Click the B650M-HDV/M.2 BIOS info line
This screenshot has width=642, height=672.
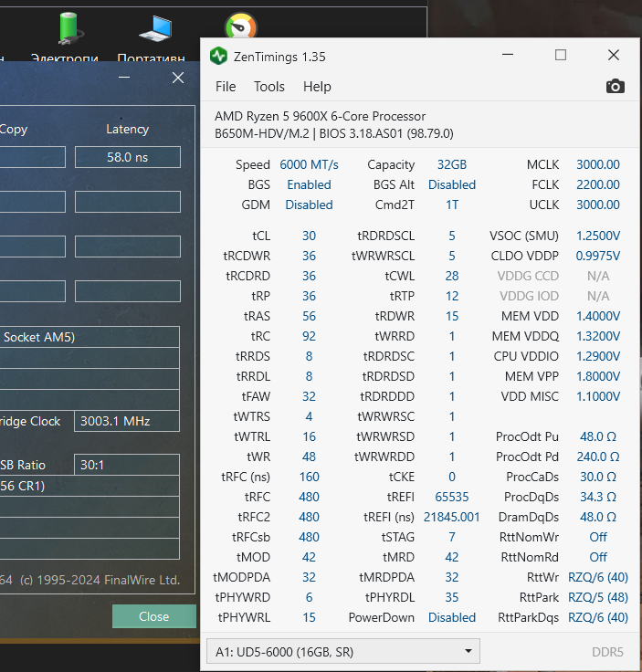click(334, 133)
